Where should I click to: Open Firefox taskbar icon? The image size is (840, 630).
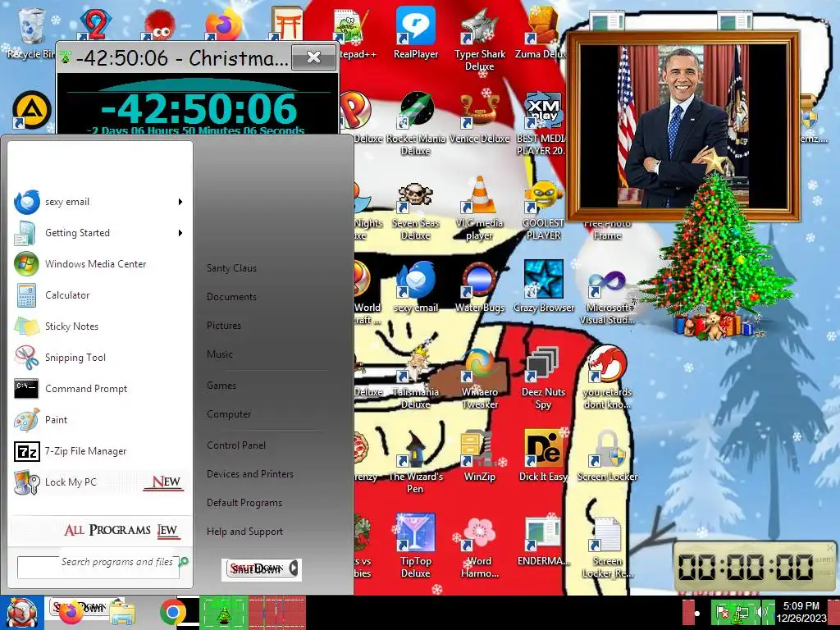(71, 613)
